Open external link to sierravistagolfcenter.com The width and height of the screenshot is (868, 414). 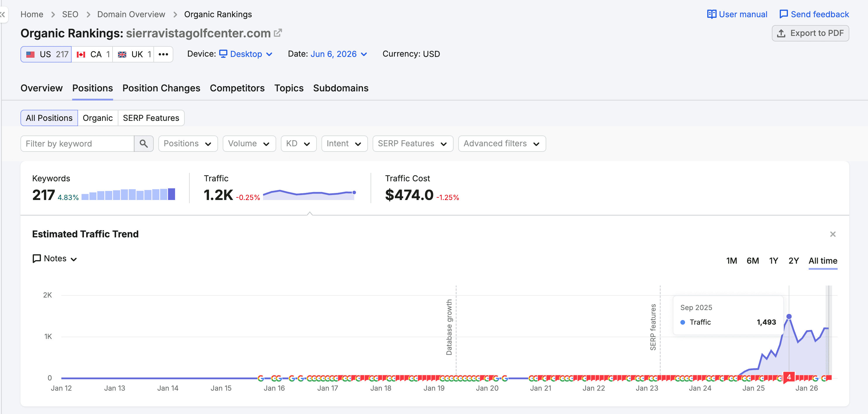click(x=278, y=33)
